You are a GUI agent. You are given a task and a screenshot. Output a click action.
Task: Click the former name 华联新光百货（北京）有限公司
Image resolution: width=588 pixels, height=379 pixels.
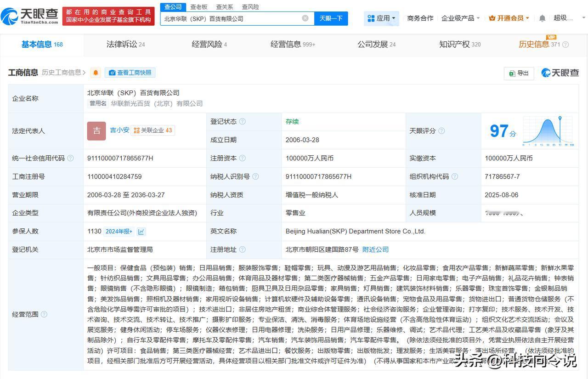(156, 104)
